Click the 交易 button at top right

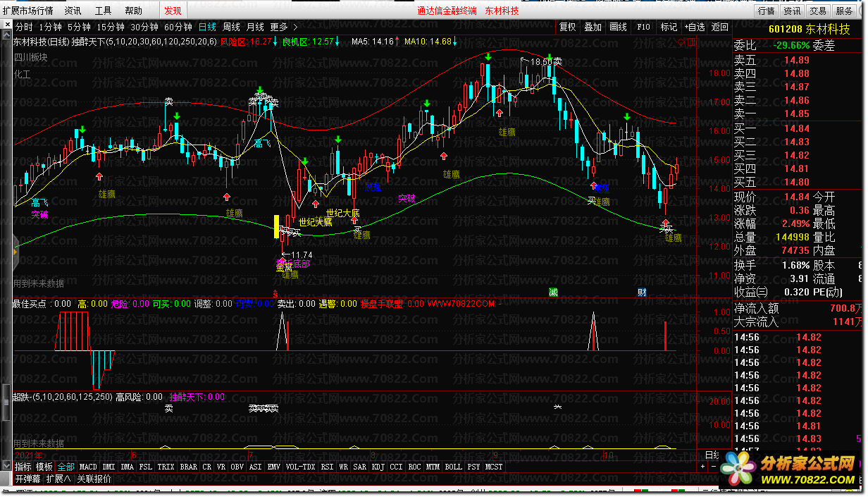click(817, 11)
